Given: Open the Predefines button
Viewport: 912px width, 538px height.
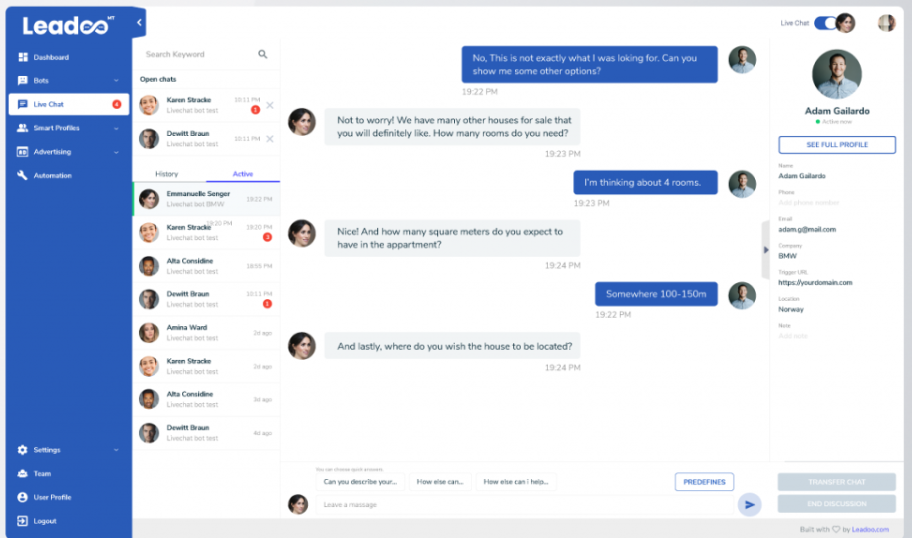Looking at the screenshot, I should tap(704, 482).
